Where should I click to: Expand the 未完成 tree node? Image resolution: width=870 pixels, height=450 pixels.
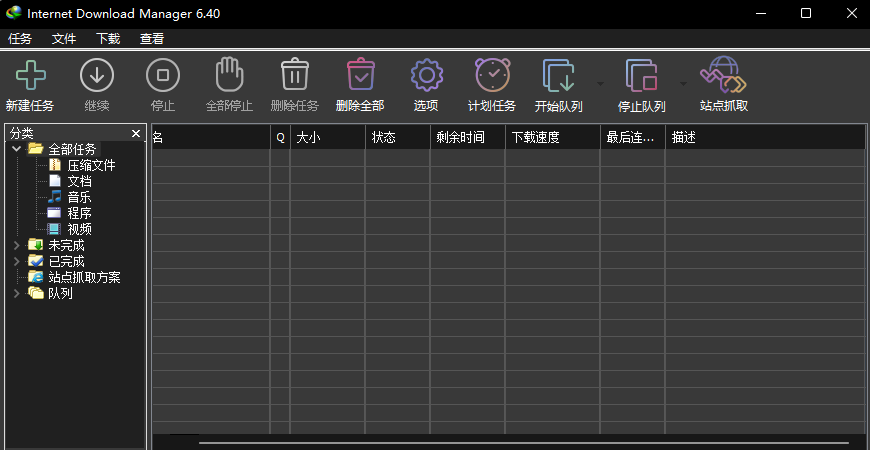[x=17, y=245]
